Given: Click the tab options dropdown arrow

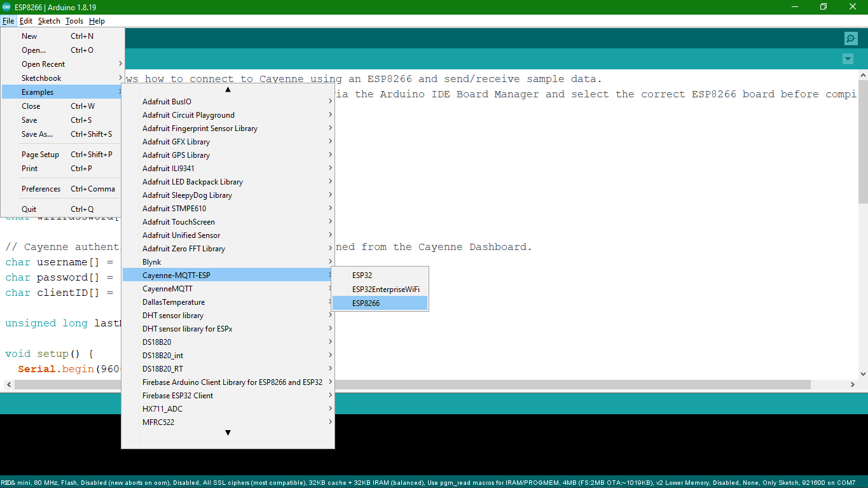Looking at the screenshot, I should pos(848,59).
